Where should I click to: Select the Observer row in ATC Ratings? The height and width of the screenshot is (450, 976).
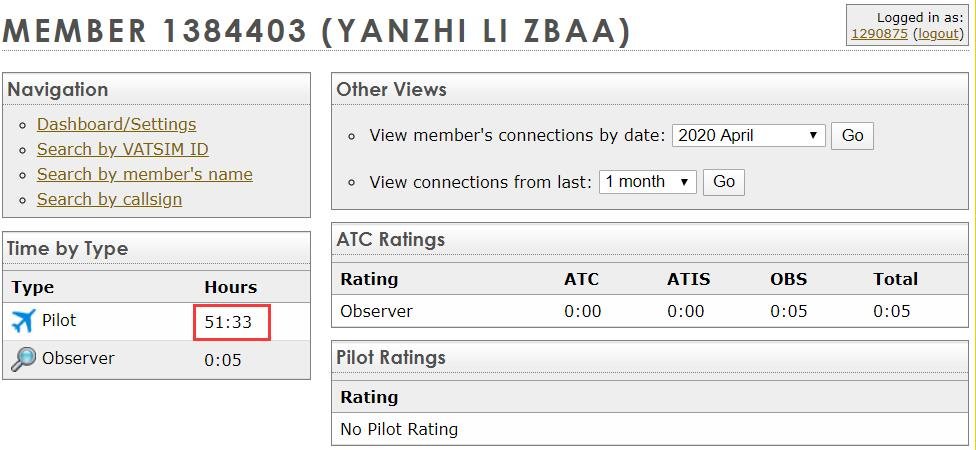pos(376,311)
